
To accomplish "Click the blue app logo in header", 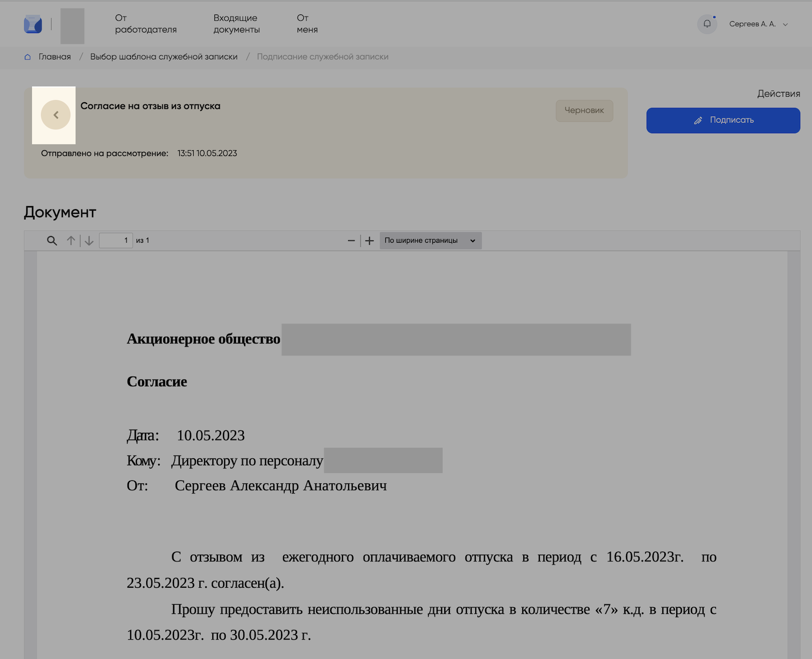I will click(33, 24).
